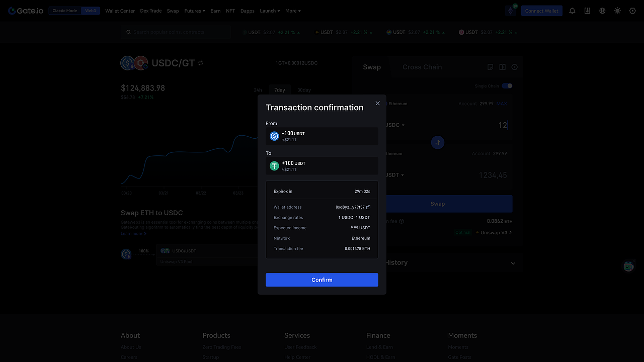The width and height of the screenshot is (644, 362).
Task: Click the expected income 9.99 USDT
Action: point(361,228)
